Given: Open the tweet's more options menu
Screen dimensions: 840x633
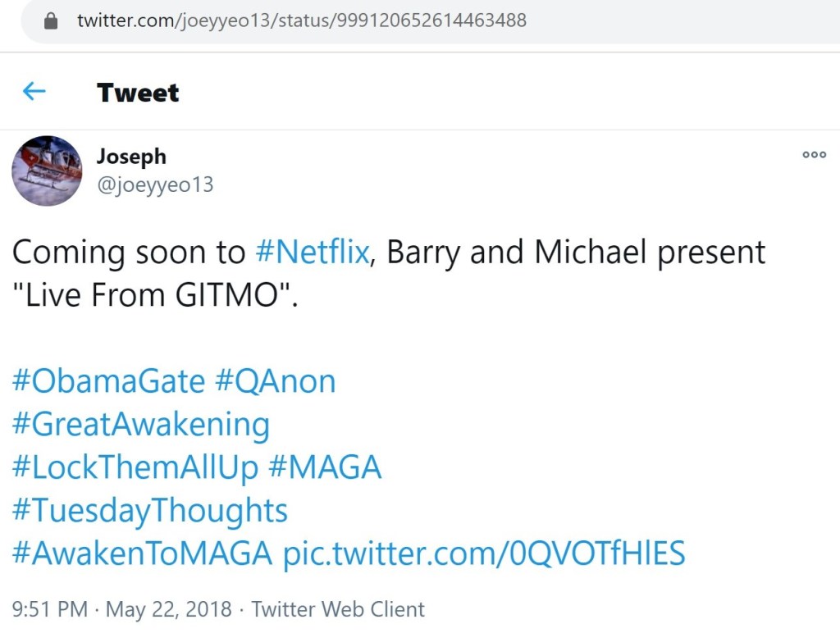Looking at the screenshot, I should [814, 154].
